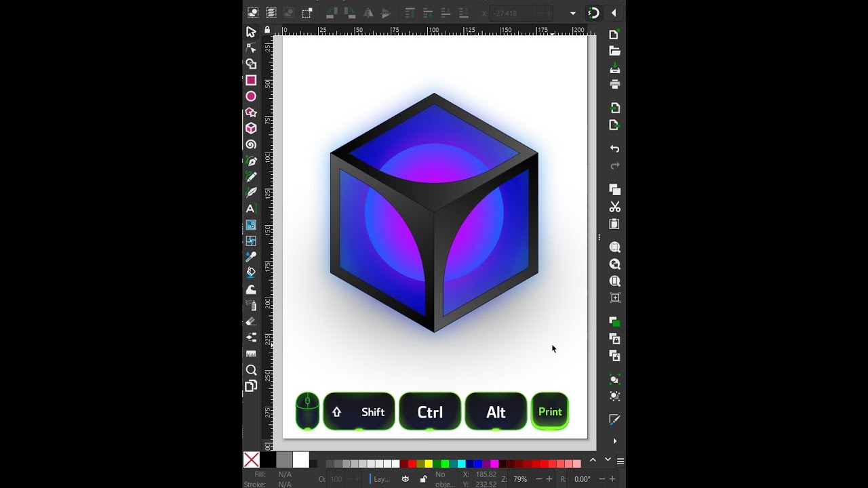Increase zoom with the plus button

[549, 479]
